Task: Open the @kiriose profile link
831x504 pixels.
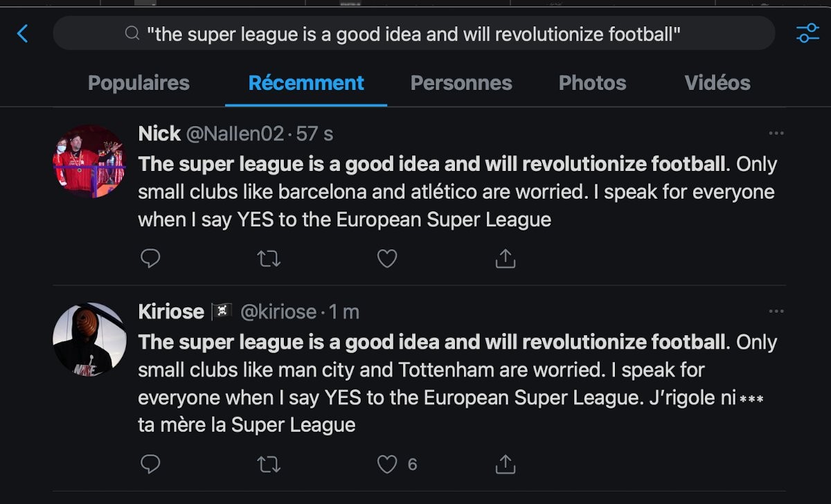Action: click(278, 312)
